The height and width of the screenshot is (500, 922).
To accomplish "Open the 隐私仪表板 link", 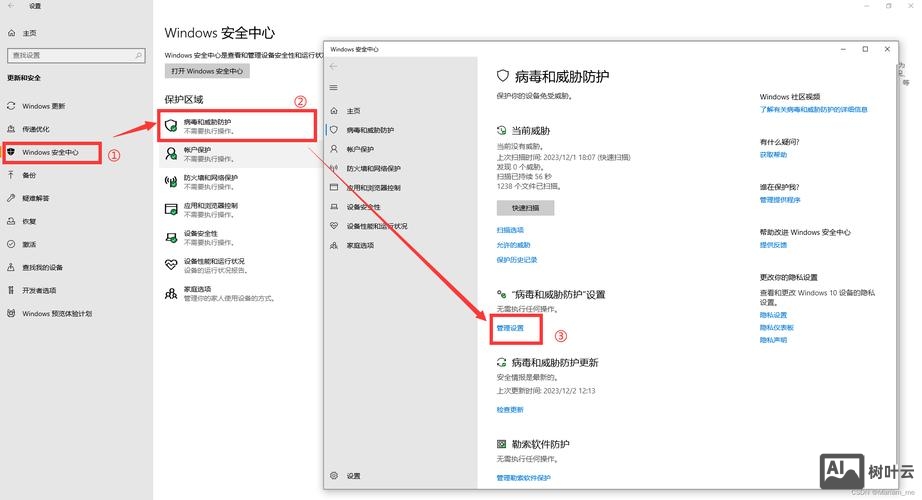I will coord(777,328).
